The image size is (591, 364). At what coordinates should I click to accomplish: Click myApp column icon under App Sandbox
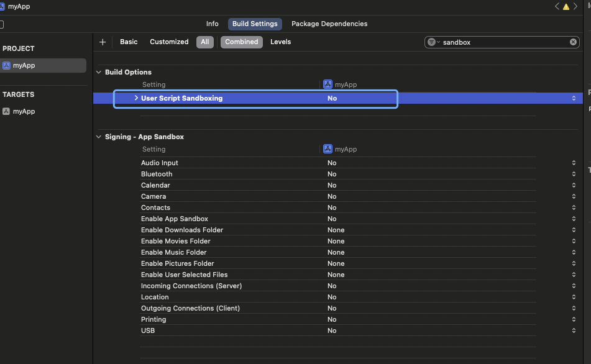coord(328,149)
